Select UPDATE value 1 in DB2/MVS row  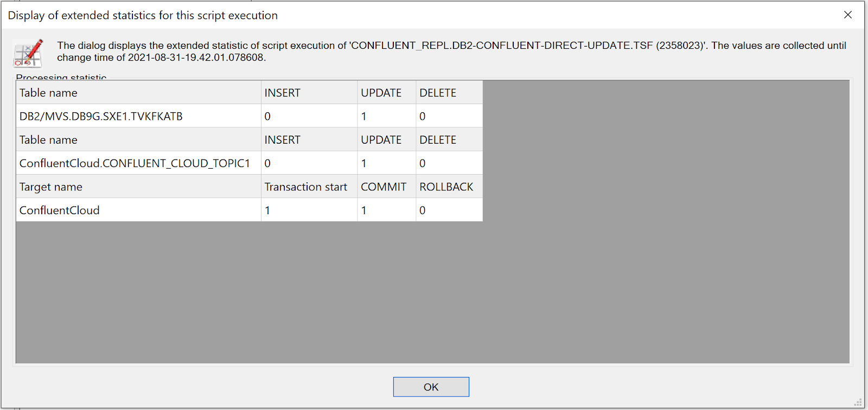coord(387,116)
